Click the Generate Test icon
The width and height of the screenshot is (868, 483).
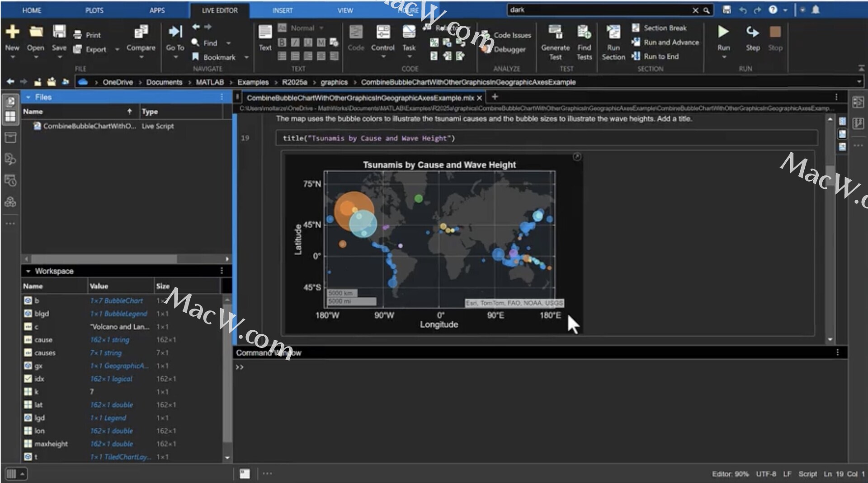click(x=555, y=32)
